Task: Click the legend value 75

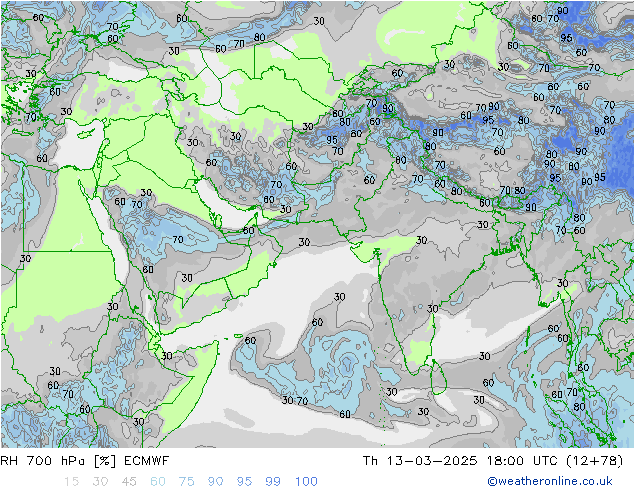Action: coord(186,482)
